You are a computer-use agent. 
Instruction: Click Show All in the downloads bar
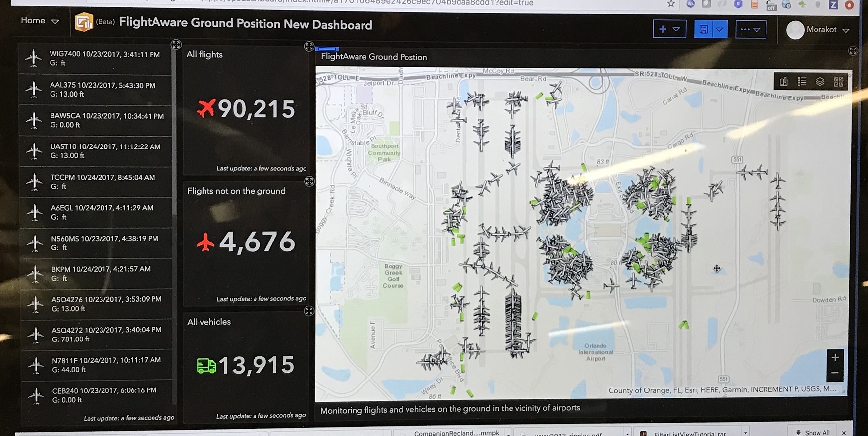coord(813,432)
